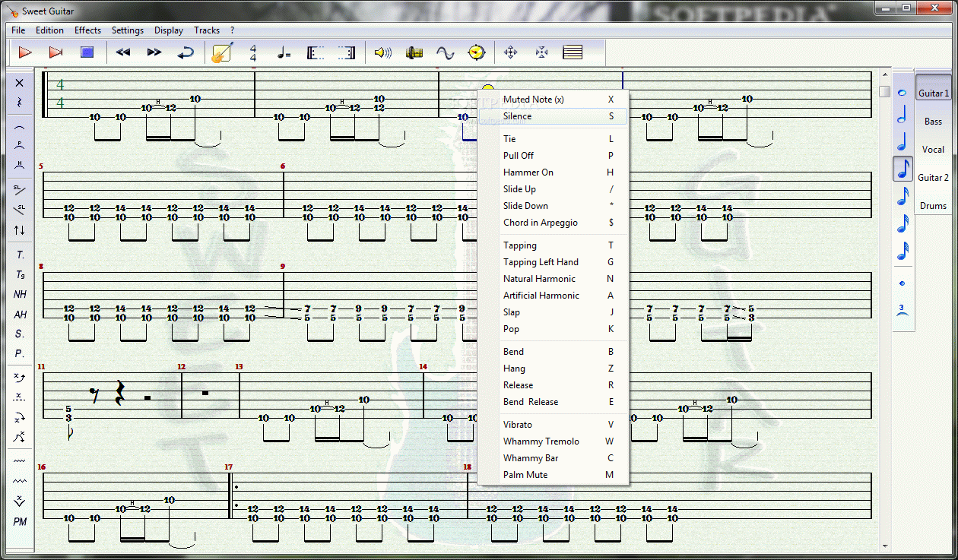Click the guitar instrument icon in toolbar
The height and width of the screenshot is (560, 958).
point(222,52)
